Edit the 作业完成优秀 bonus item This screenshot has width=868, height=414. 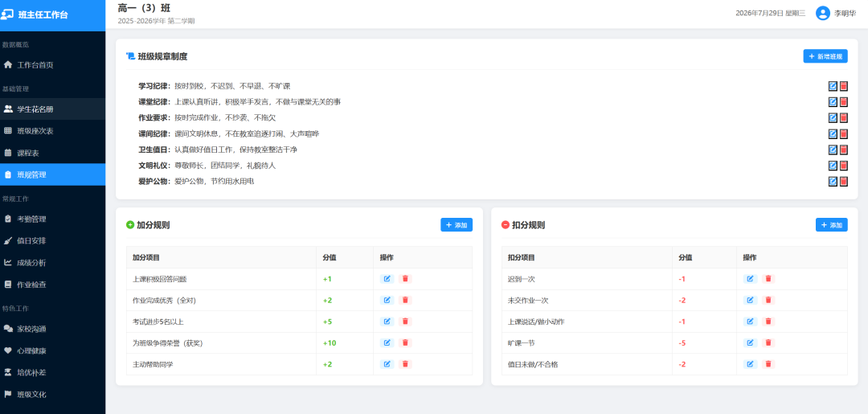[x=387, y=300]
